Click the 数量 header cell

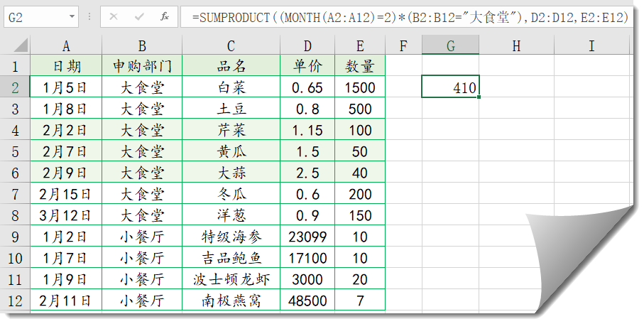tap(360, 66)
